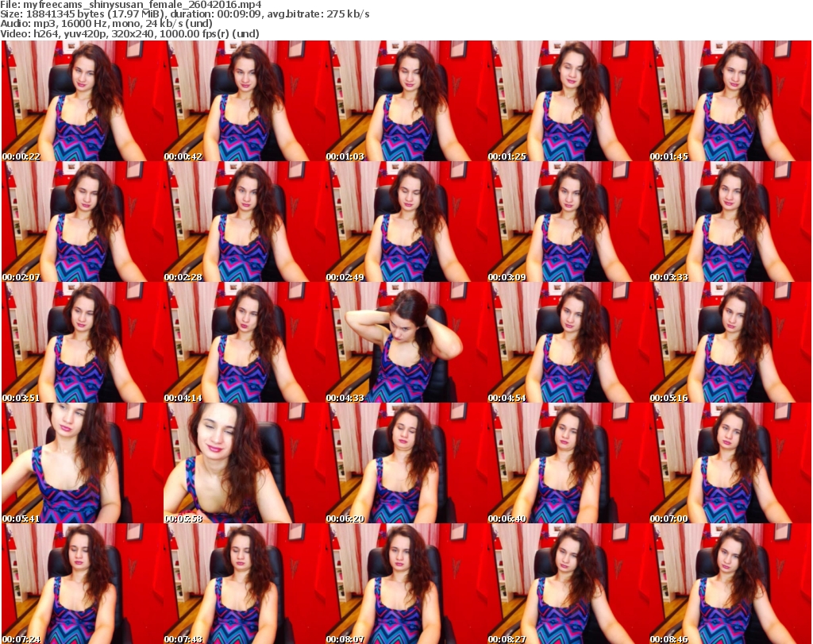The height and width of the screenshot is (644, 813).
Task: Open the thumbnail frame at 00:03:09
Action: [568, 222]
